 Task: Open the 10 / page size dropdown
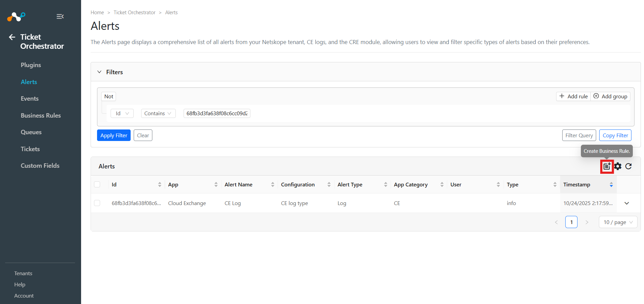[x=618, y=222]
